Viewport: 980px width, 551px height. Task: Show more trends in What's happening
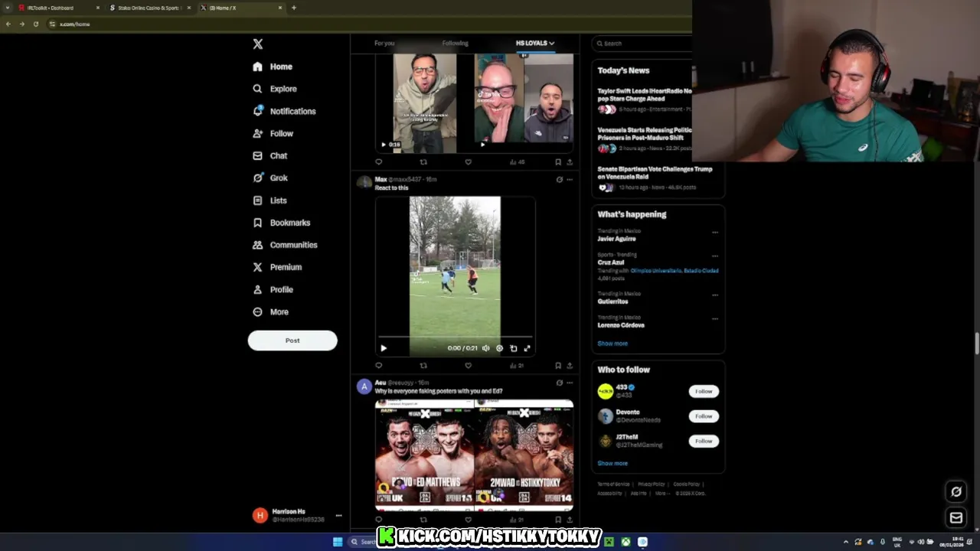click(x=612, y=344)
